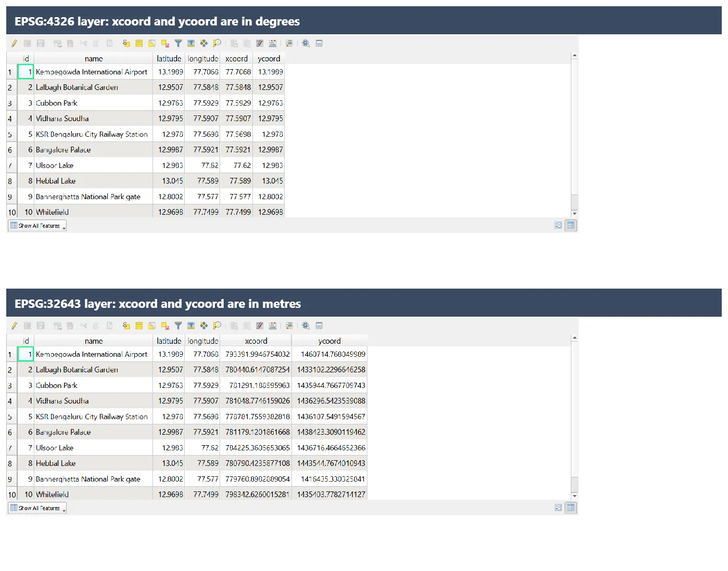
Task: Open actions gear icon in degrees table
Action: (x=306, y=43)
